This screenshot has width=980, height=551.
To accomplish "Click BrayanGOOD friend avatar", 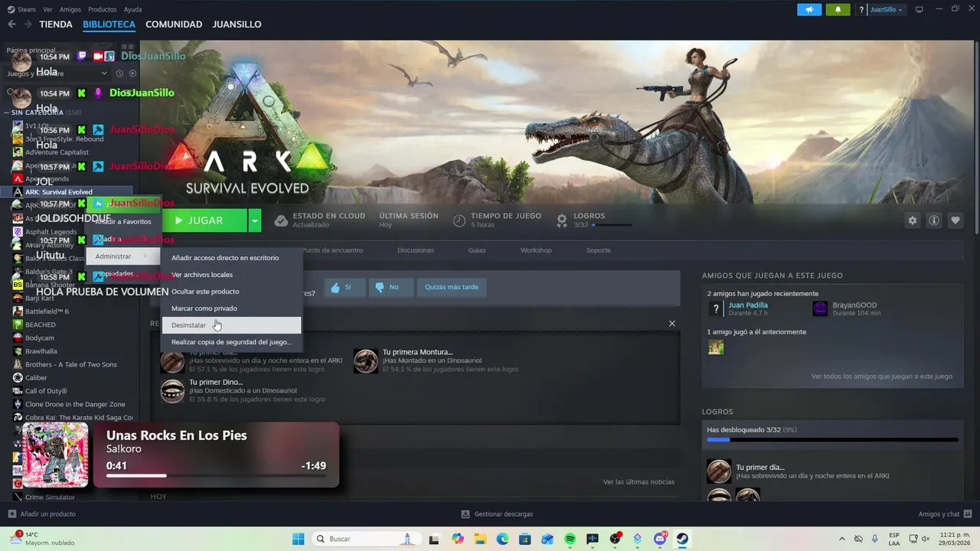I will [x=820, y=308].
